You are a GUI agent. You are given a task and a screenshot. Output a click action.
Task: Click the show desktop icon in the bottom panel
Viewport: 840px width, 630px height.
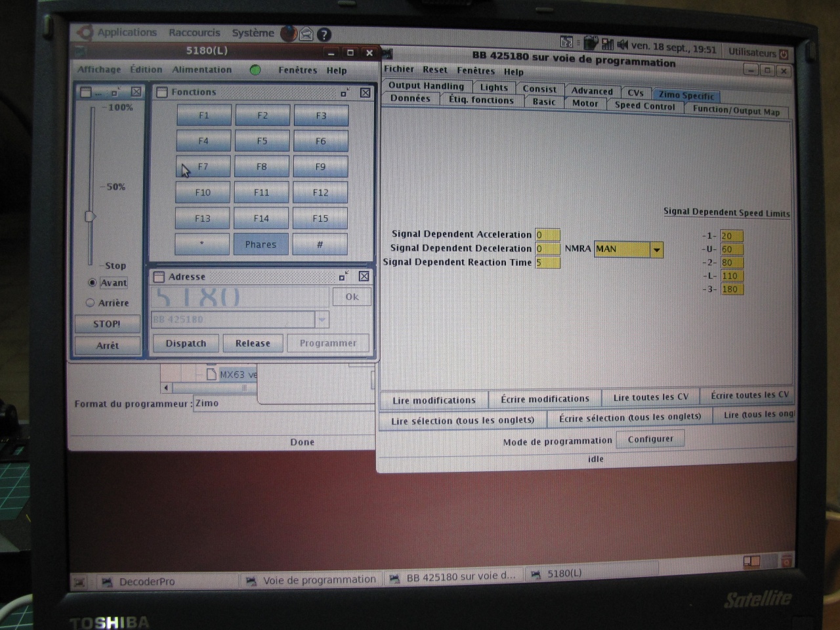pyautogui.click(x=79, y=581)
